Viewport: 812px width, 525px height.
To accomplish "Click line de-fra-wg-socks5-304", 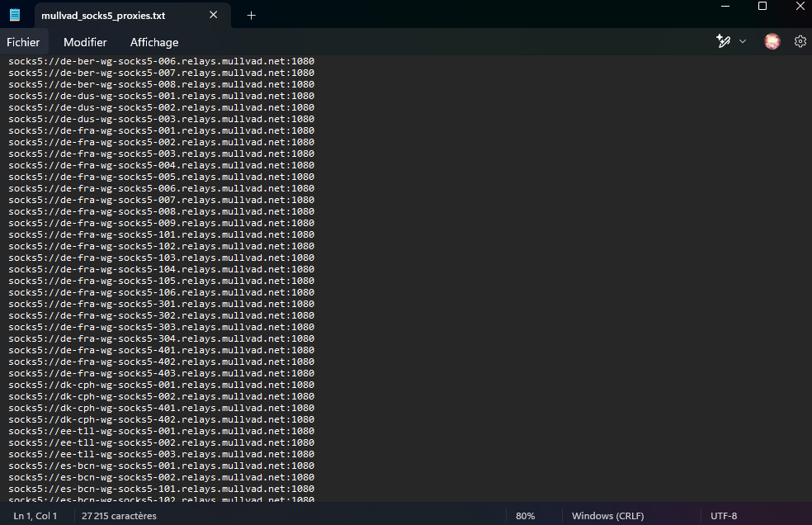I will click(161, 338).
